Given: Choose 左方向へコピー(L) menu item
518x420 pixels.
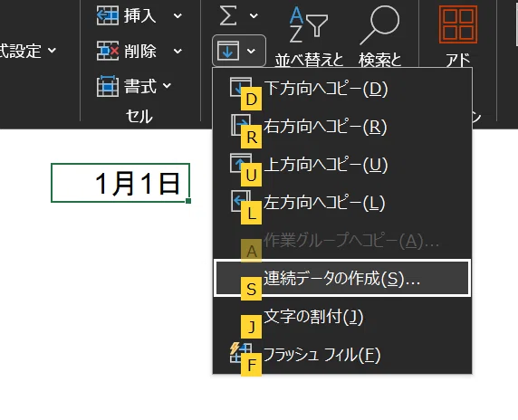Looking at the screenshot, I should click(x=342, y=203).
